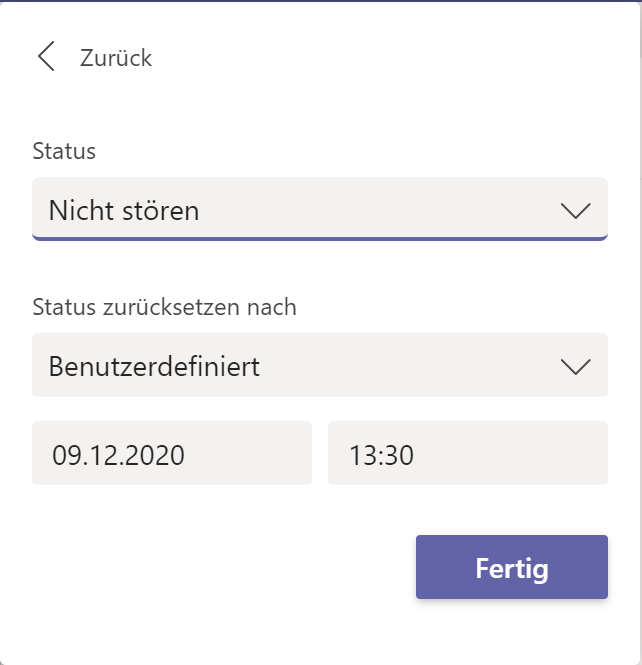The image size is (642, 665).
Task: Expand the chevron beside Benutzerdefiniert
Action: [x=575, y=366]
